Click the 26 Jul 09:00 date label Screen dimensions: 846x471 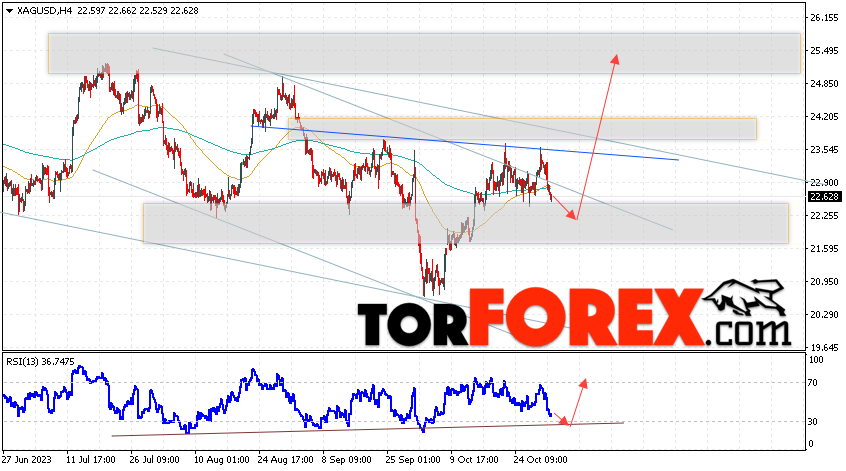tap(154, 460)
